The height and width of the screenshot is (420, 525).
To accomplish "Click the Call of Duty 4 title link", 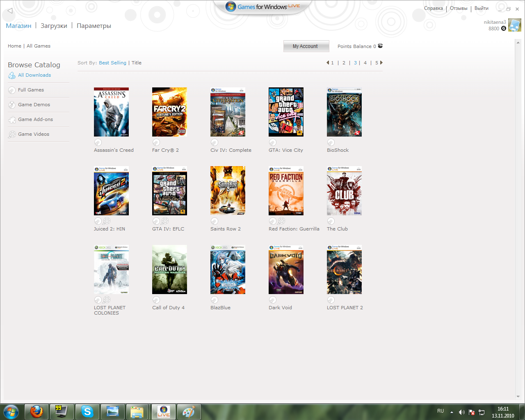I will [x=169, y=308].
